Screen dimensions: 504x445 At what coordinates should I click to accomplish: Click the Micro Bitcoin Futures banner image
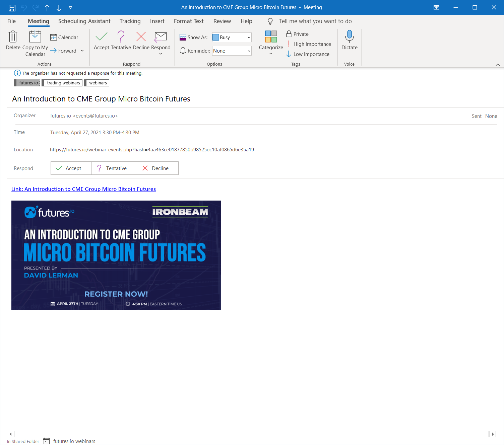(116, 255)
